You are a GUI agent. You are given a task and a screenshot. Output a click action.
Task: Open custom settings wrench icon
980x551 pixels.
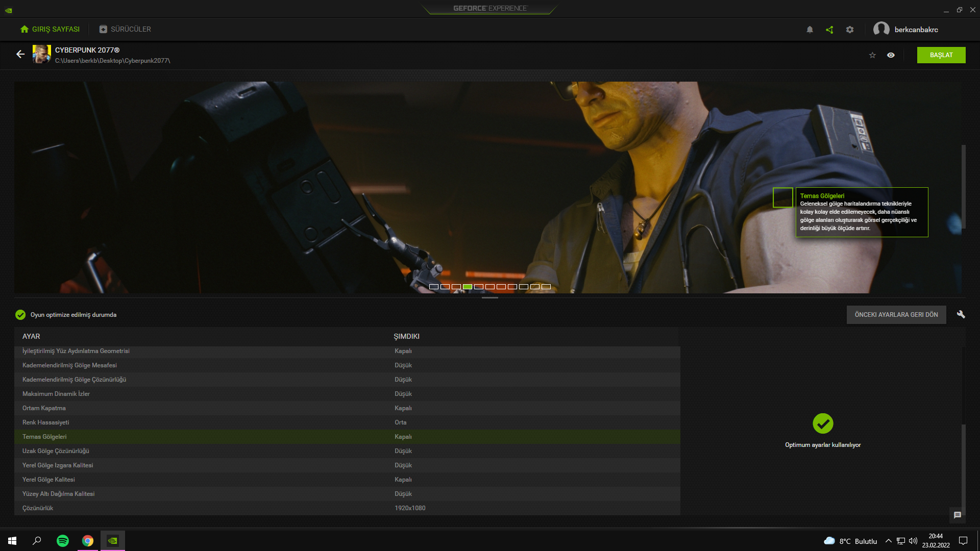click(x=961, y=314)
